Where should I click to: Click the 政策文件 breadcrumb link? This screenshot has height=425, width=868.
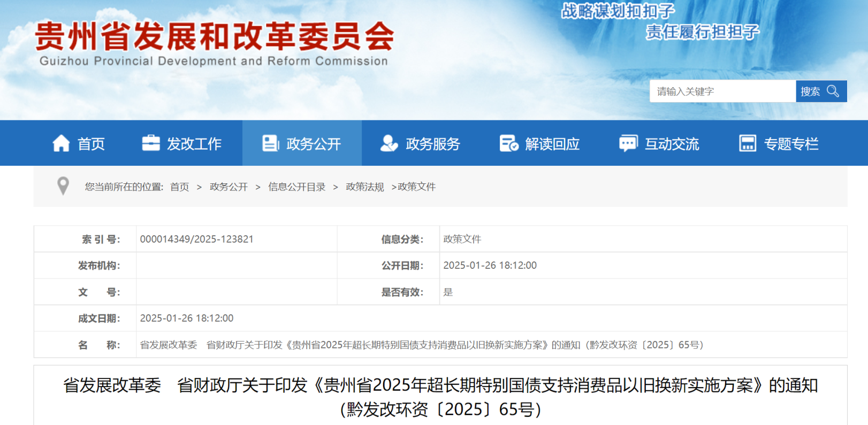(x=416, y=187)
